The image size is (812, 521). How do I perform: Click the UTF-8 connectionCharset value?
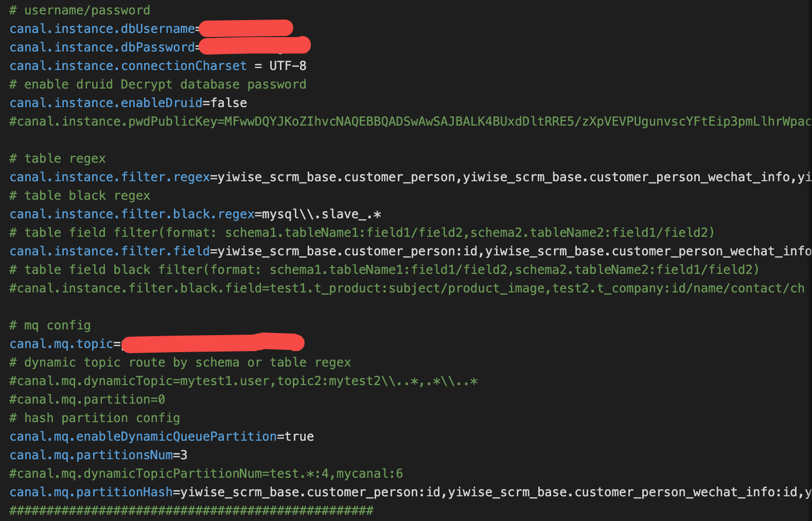pyautogui.click(x=288, y=66)
